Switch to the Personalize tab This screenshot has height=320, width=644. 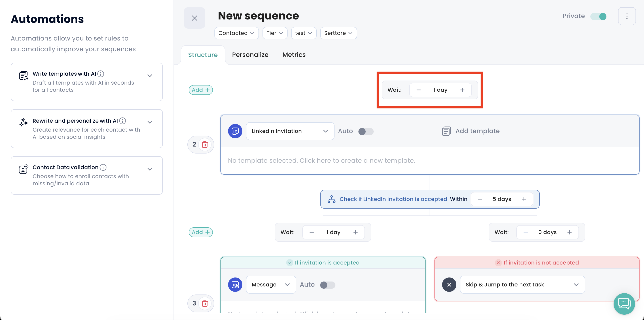pos(250,55)
